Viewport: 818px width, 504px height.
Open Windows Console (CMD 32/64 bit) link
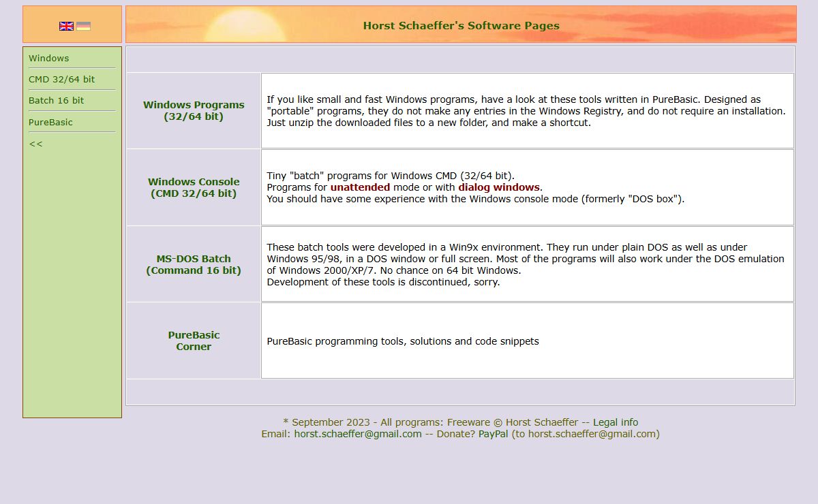tap(194, 187)
